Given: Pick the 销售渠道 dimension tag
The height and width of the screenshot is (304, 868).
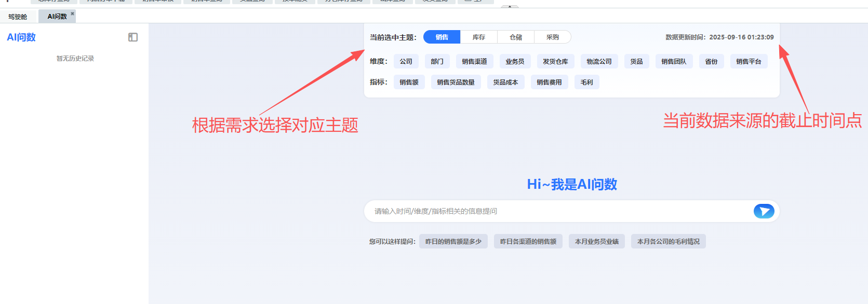Looking at the screenshot, I should click(x=474, y=62).
